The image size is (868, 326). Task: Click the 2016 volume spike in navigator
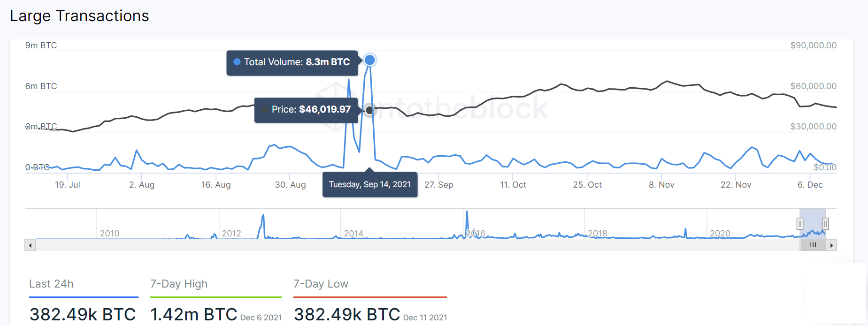click(x=467, y=220)
